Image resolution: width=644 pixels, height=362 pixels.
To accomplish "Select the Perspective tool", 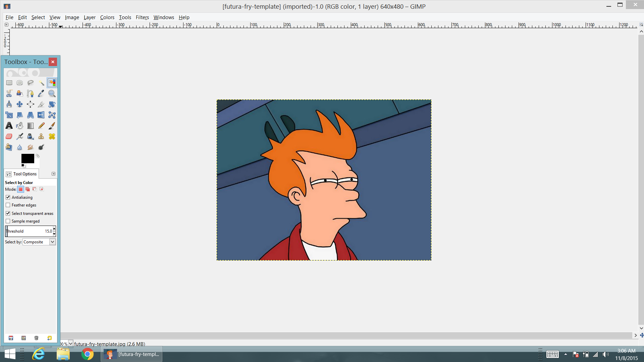I will pyautogui.click(x=31, y=115).
